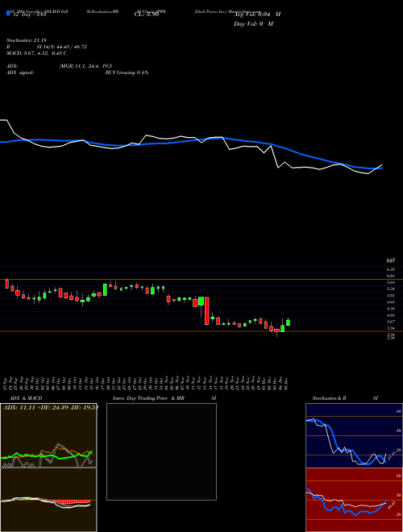Click the last date label on the axis

(288, 384)
